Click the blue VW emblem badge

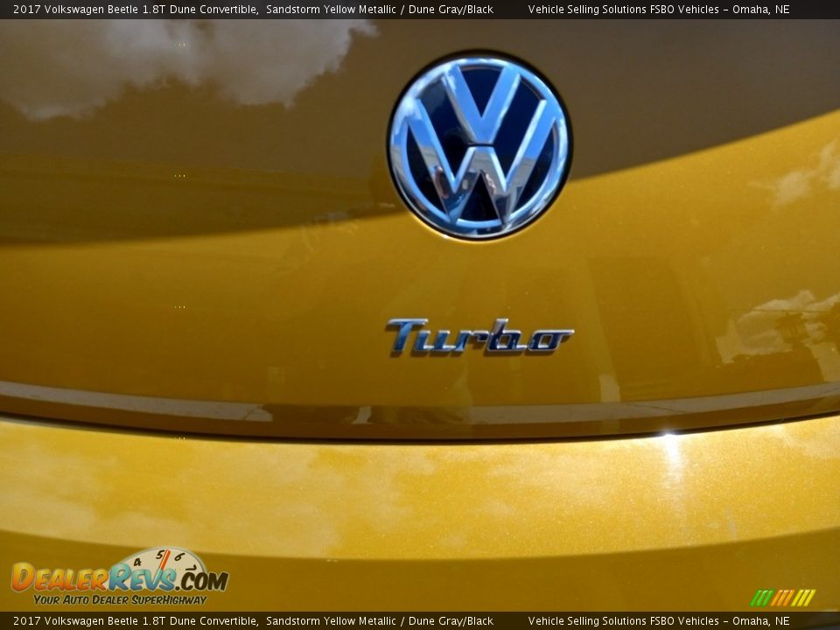pos(479,144)
